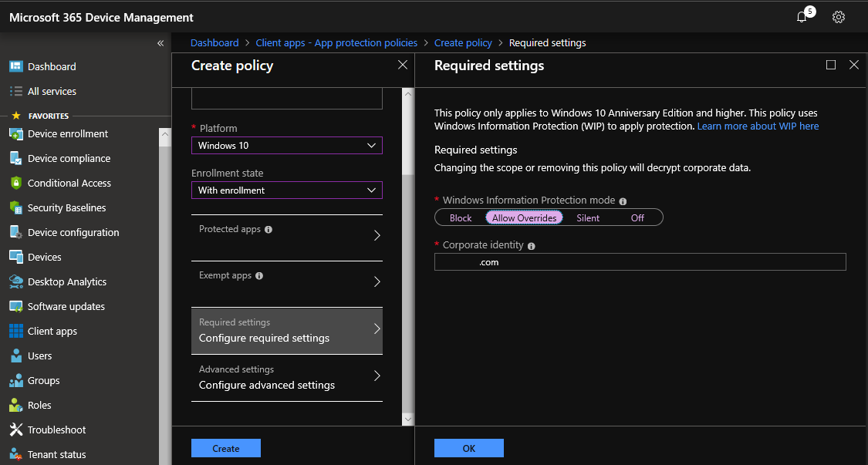The image size is (868, 465).
Task: Click the Device configuration icon
Action: pos(16,233)
